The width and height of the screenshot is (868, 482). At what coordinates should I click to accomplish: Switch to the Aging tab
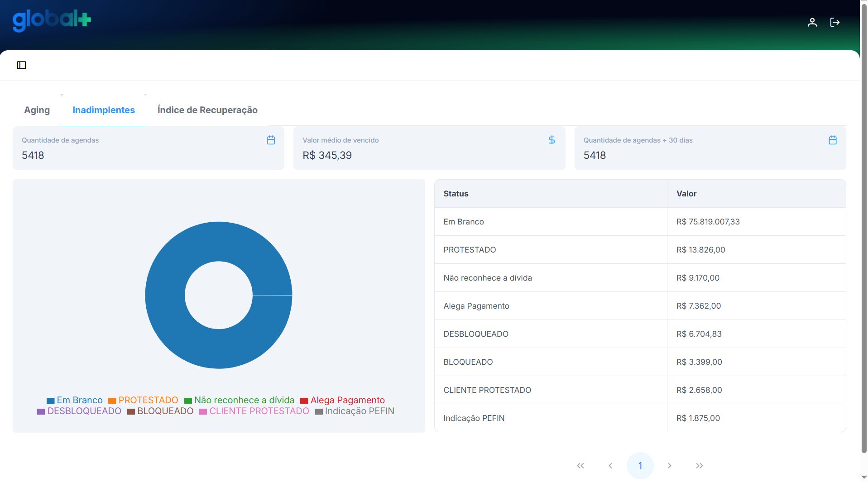pos(37,110)
